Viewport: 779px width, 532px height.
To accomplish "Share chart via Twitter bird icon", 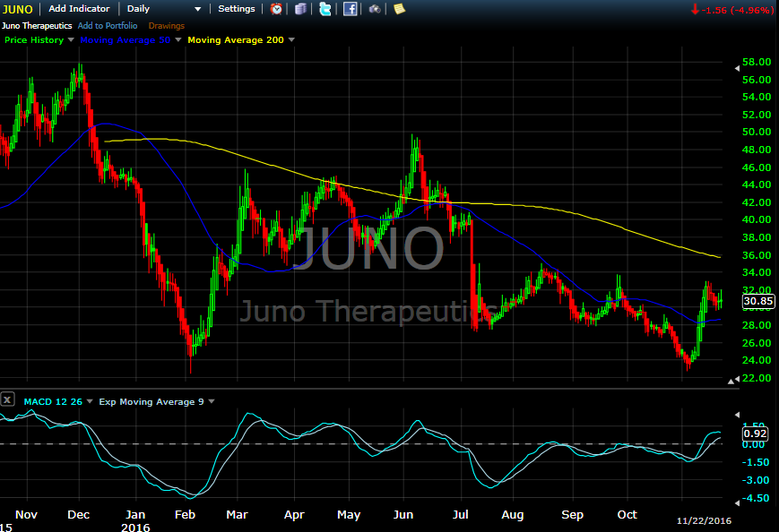I will coord(325,9).
